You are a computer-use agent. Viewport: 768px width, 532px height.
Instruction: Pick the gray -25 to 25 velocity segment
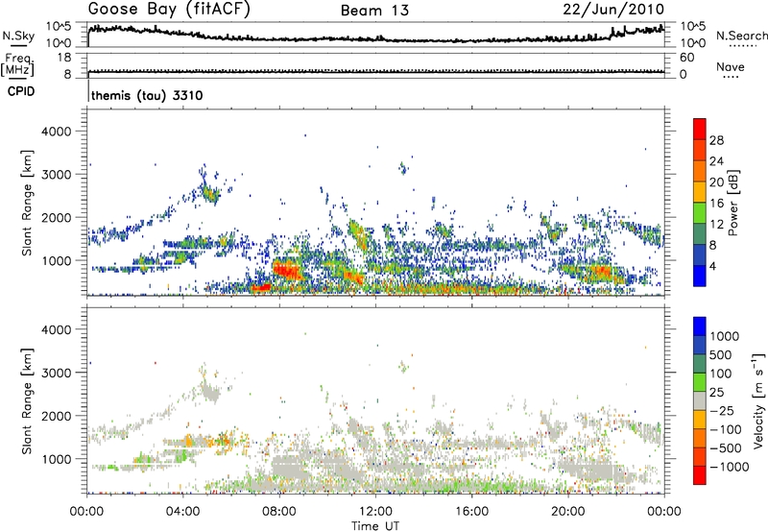(700, 400)
